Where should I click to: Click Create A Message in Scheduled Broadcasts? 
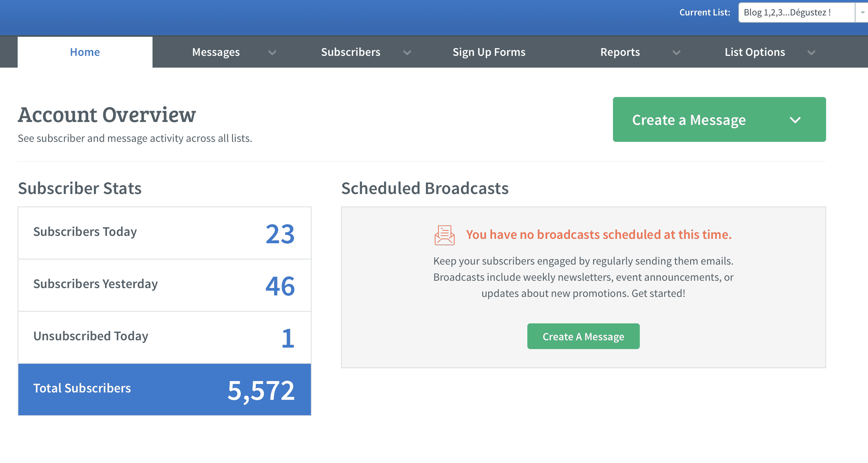tap(583, 337)
